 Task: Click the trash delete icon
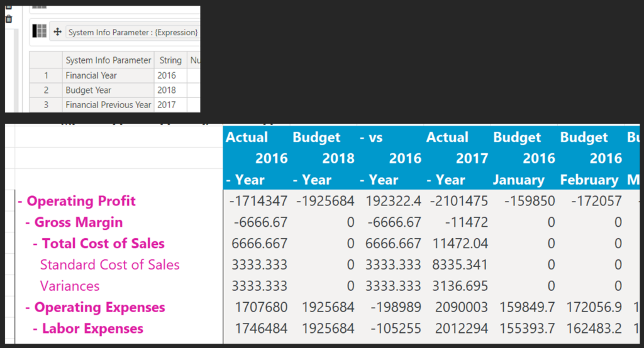click(x=8, y=19)
